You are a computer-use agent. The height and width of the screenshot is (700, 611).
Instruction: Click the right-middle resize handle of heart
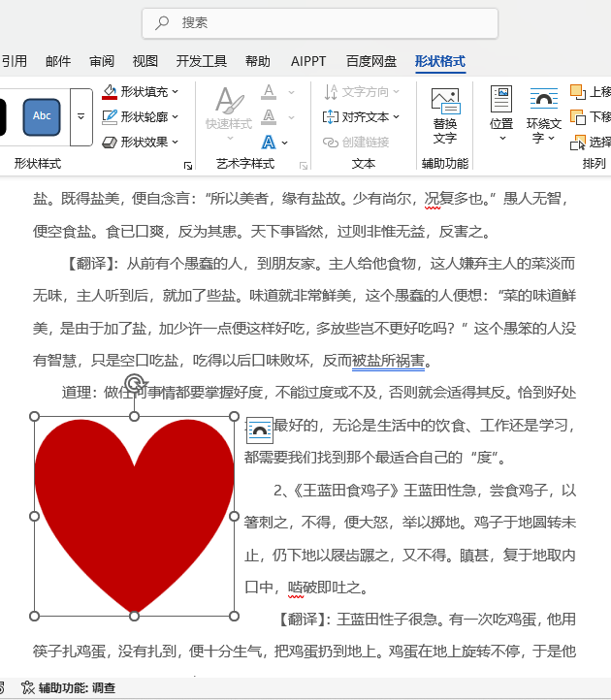click(x=234, y=517)
